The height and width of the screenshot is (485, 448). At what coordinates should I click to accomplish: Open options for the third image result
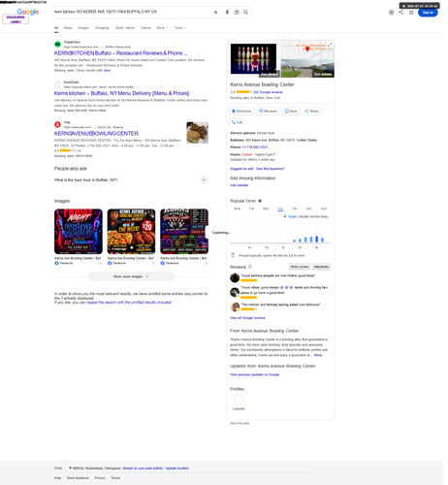pyautogui.click(x=207, y=263)
